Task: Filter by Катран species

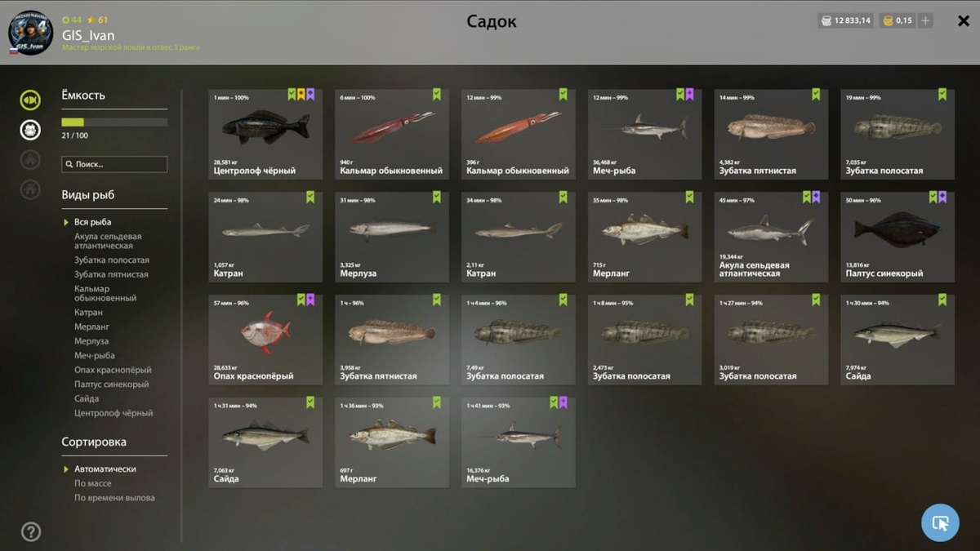Action: pyautogui.click(x=88, y=313)
